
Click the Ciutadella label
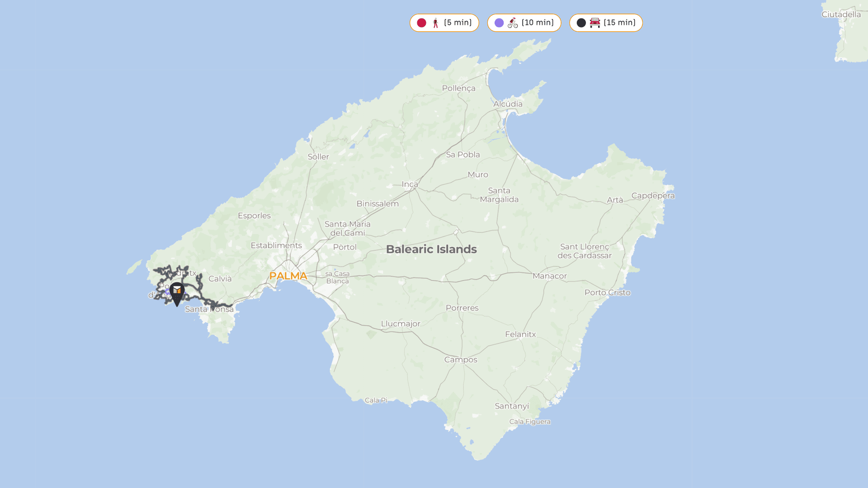click(x=841, y=14)
